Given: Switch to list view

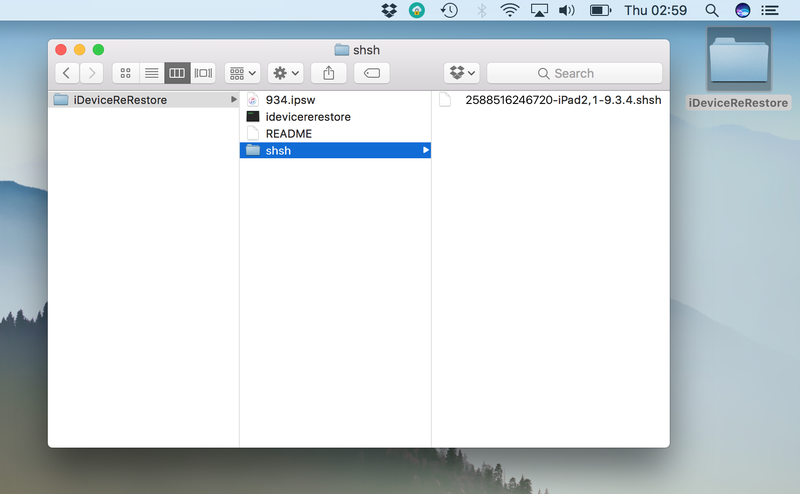Looking at the screenshot, I should click(x=152, y=73).
